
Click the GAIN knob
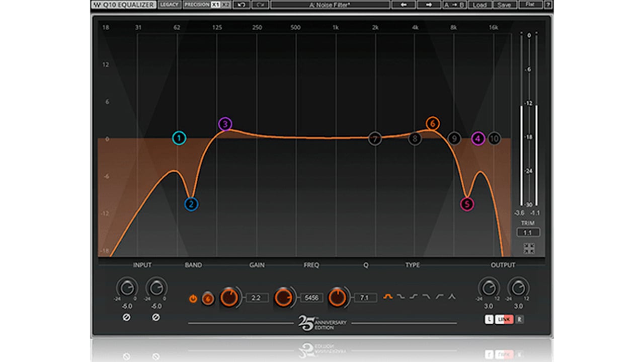pyautogui.click(x=229, y=298)
